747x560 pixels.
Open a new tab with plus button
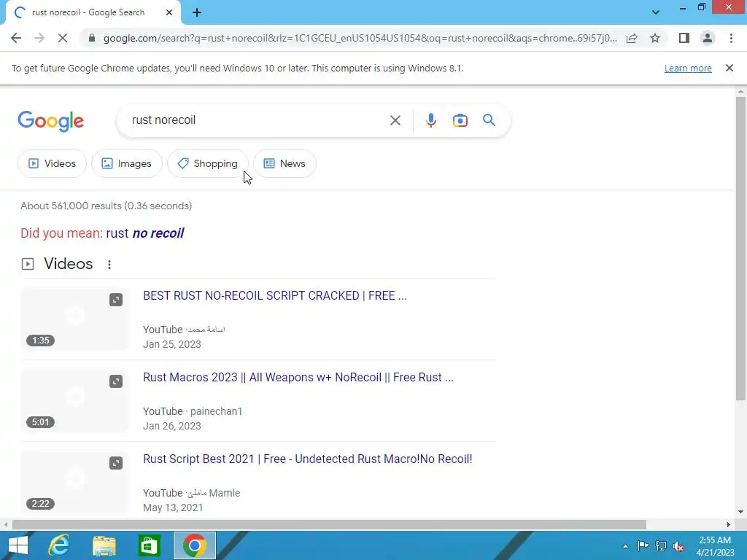click(197, 12)
